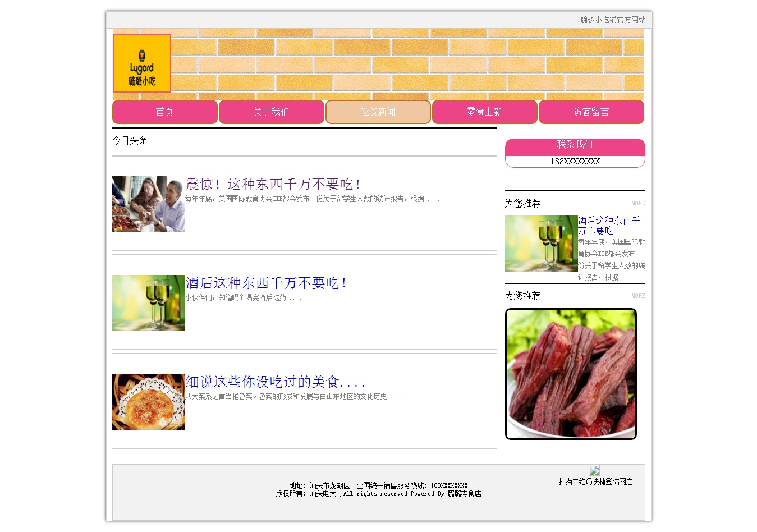Click footer copyright 版权所有 line
Image resolution: width=757 pixels, height=532 pixels.
tap(379, 493)
